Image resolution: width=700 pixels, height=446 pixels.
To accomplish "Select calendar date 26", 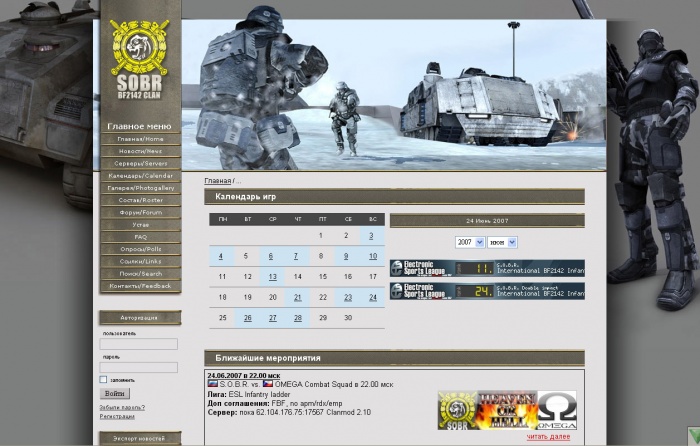I will click(247, 318).
